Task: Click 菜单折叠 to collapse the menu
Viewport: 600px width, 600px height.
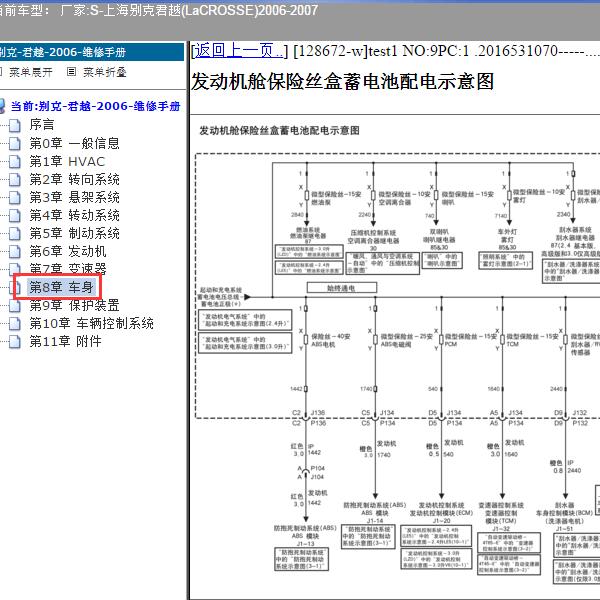Action: pyautogui.click(x=104, y=72)
